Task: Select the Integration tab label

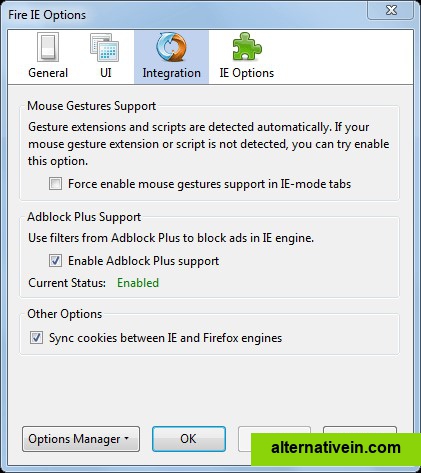Action: click(x=172, y=73)
